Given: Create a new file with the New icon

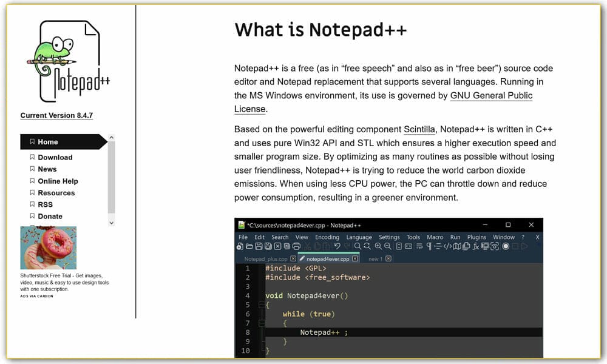Looking at the screenshot, I should [241, 246].
